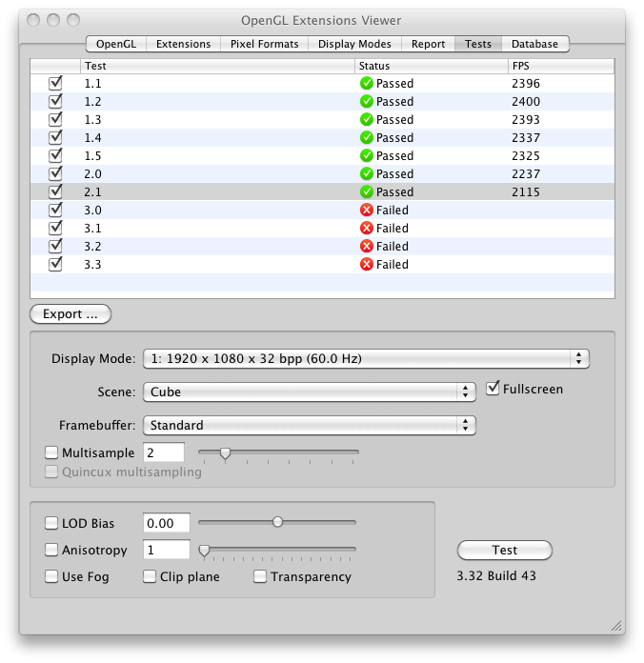Uncheck the test 3.2 checkbox
This screenshot has width=644, height=663.
pos(55,246)
